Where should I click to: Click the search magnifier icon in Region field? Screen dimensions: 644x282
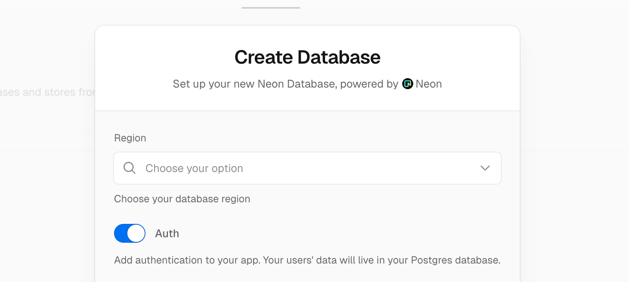pos(129,168)
